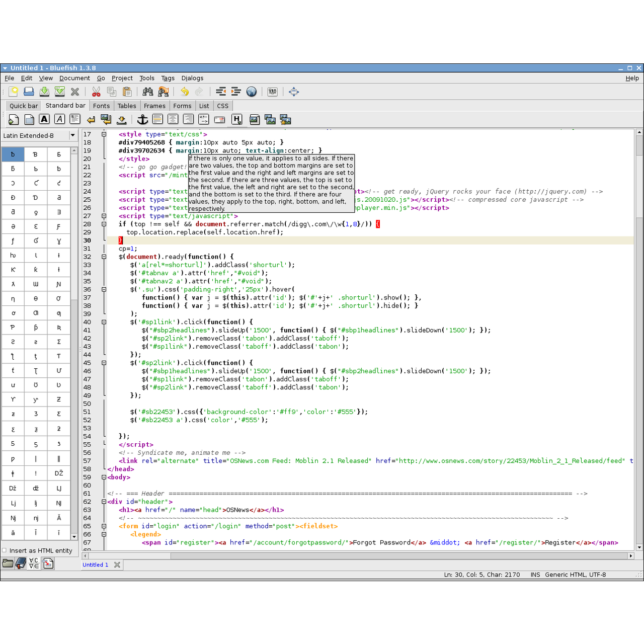Collapse the body tag fold at line 59
The width and height of the screenshot is (644, 644).
tap(104, 477)
